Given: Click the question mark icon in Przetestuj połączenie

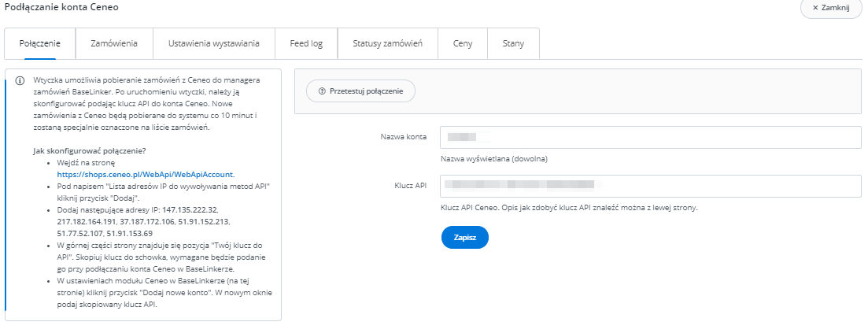Looking at the screenshot, I should point(322,91).
